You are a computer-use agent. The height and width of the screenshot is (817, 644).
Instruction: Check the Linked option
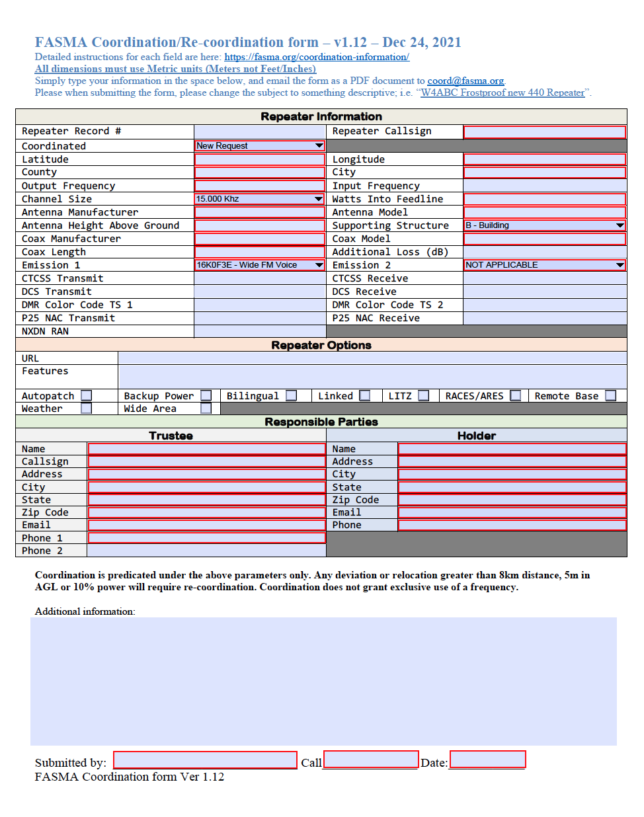pos(366,395)
